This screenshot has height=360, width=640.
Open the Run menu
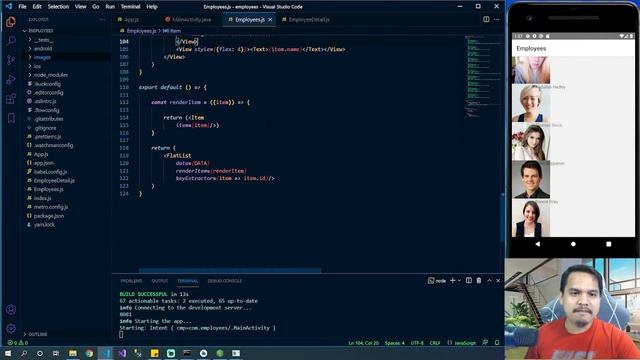[110, 7]
